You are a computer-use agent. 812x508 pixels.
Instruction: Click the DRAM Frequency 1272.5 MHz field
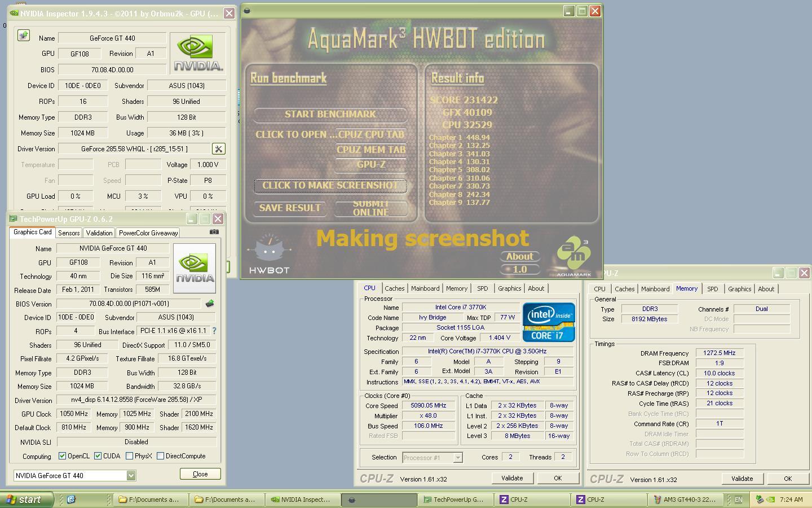[x=720, y=353]
